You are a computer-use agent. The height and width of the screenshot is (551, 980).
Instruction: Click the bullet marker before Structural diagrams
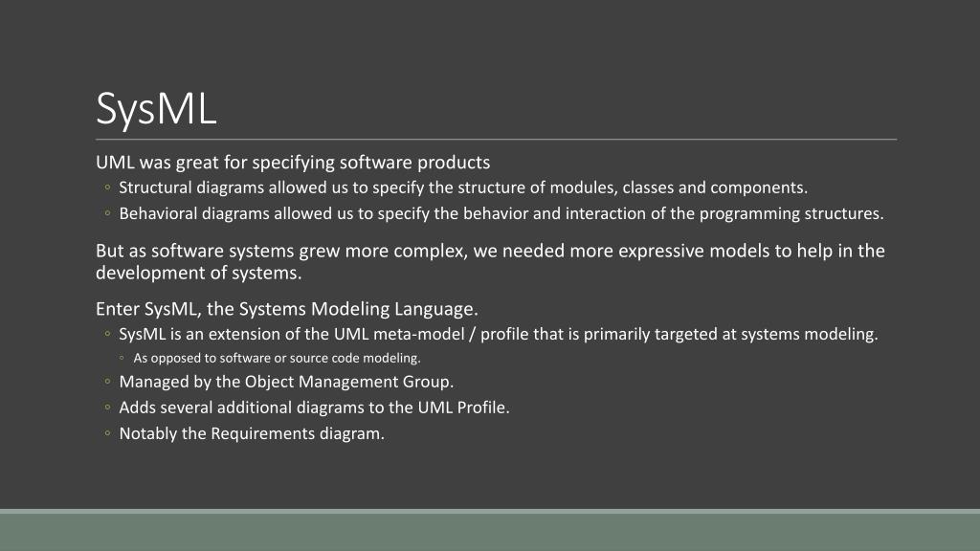click(x=107, y=187)
